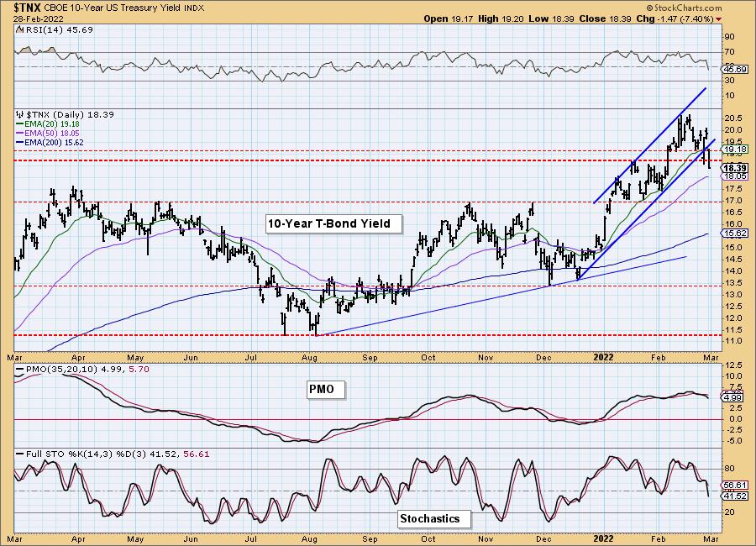Click the 20.5 label on the price axis
Viewport: 756px width, 546px height.
coord(732,118)
